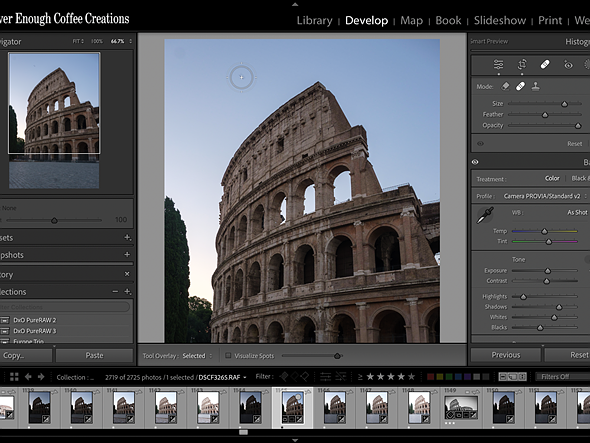Image resolution: width=590 pixels, height=443 pixels.
Task: Open Camera PROVIA/Standard v2 profile dropdown
Action: [545, 196]
